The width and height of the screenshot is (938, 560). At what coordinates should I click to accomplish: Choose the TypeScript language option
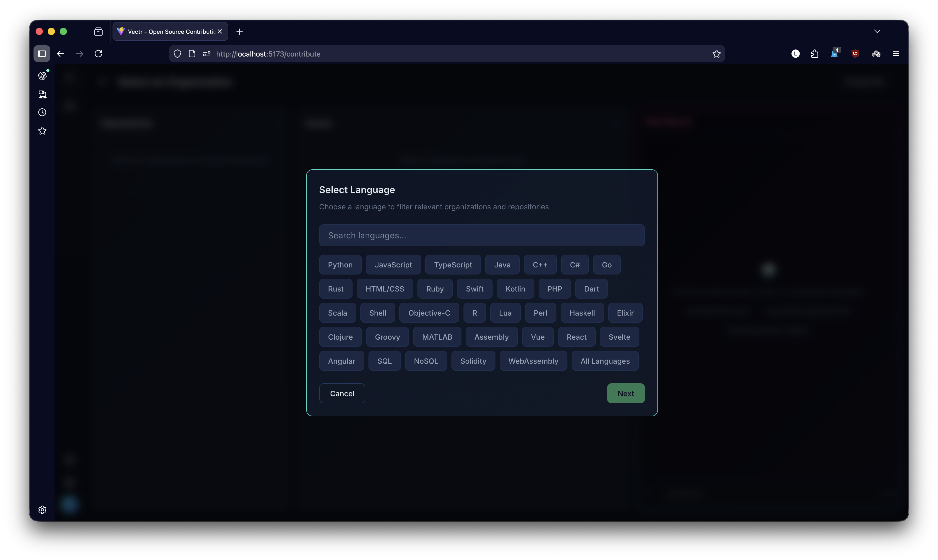click(453, 265)
